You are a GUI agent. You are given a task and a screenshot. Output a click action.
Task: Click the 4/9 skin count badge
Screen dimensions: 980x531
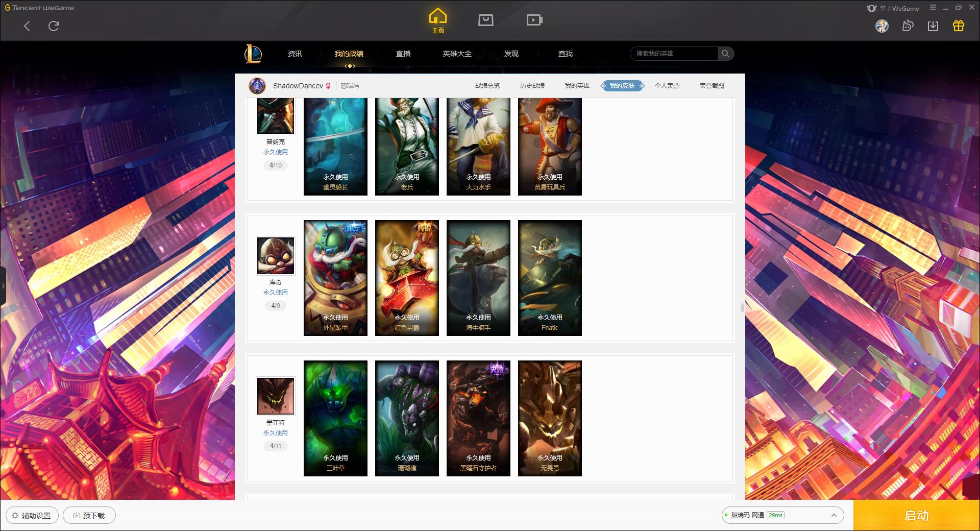(x=276, y=306)
